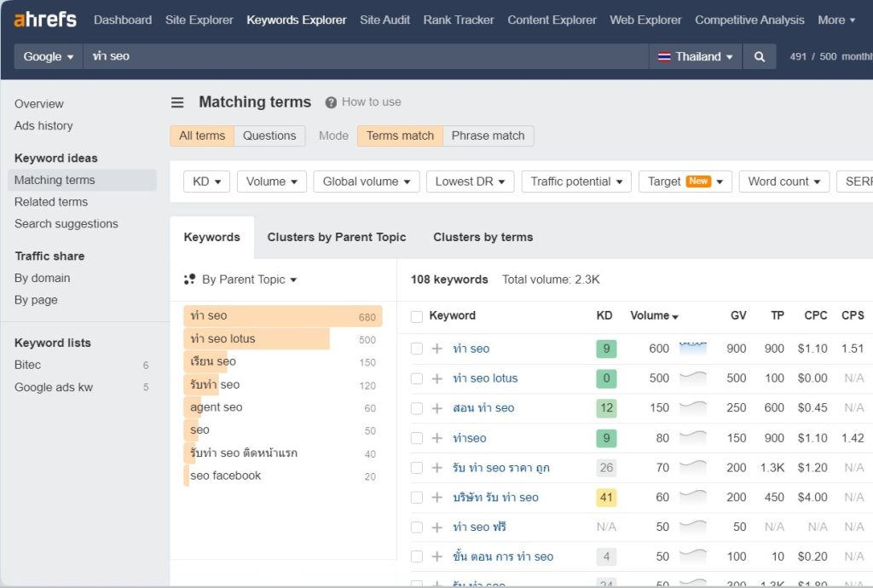Add ทำ seo lotus with plus icon
The height and width of the screenshot is (588, 873).
pos(437,378)
